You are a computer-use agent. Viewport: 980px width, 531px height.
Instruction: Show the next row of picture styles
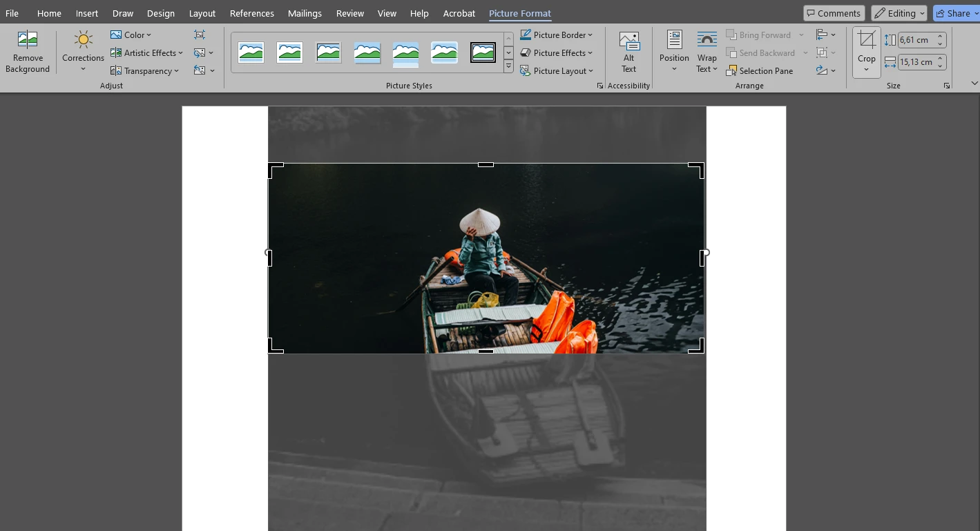[508, 52]
